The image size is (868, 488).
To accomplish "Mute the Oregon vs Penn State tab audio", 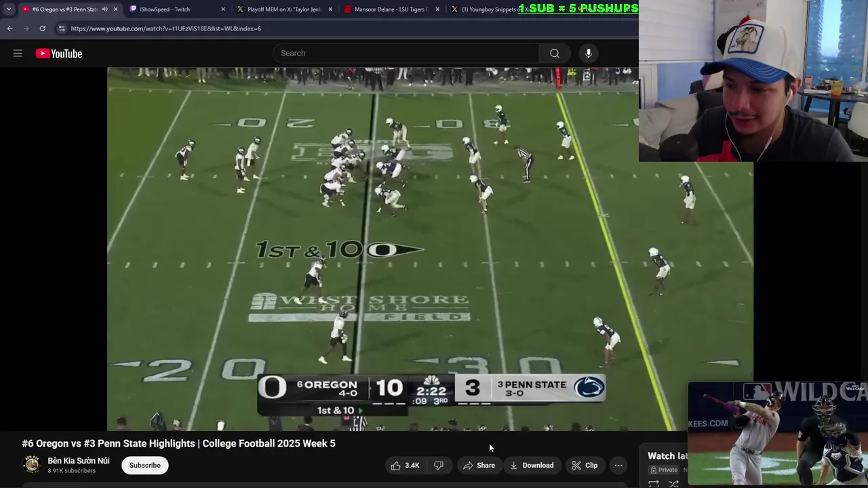I will pos(104,9).
